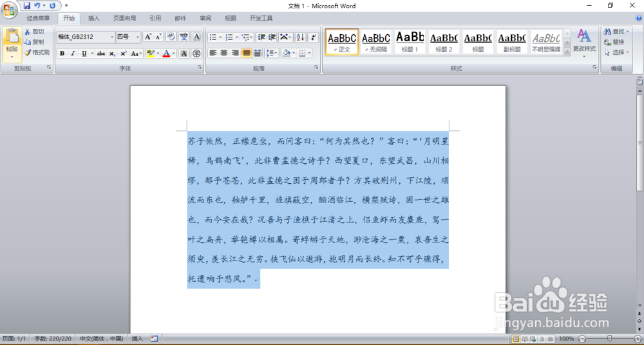Apply the 标题 1 style
This screenshot has width=644, height=345.
(x=410, y=41)
